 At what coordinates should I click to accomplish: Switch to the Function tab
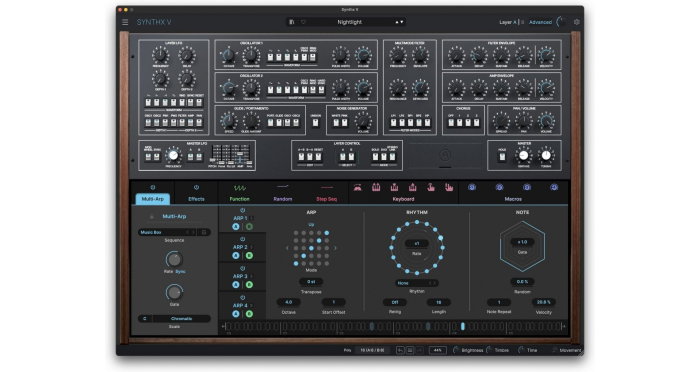pyautogui.click(x=240, y=199)
